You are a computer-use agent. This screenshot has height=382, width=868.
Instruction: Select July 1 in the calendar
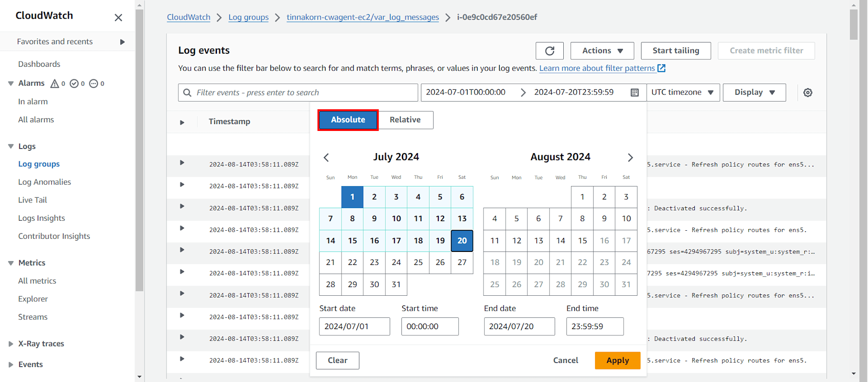point(352,197)
